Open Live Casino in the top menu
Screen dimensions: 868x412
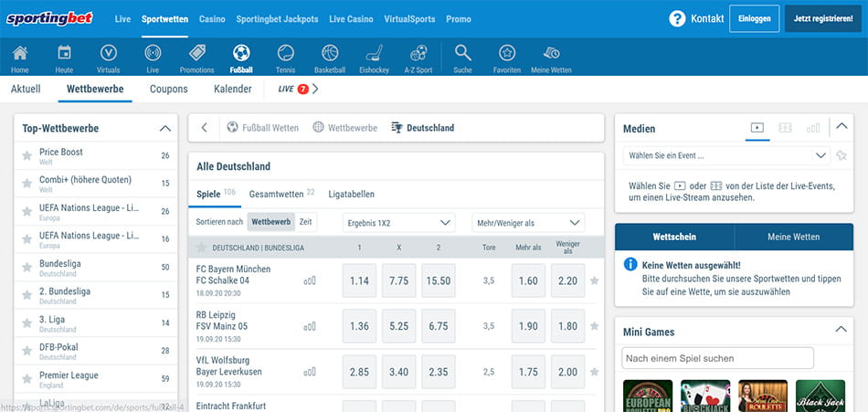point(351,19)
